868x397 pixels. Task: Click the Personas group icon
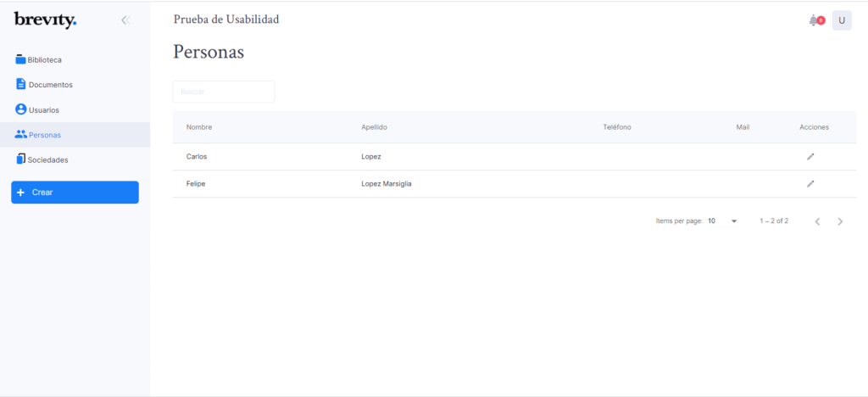point(21,134)
